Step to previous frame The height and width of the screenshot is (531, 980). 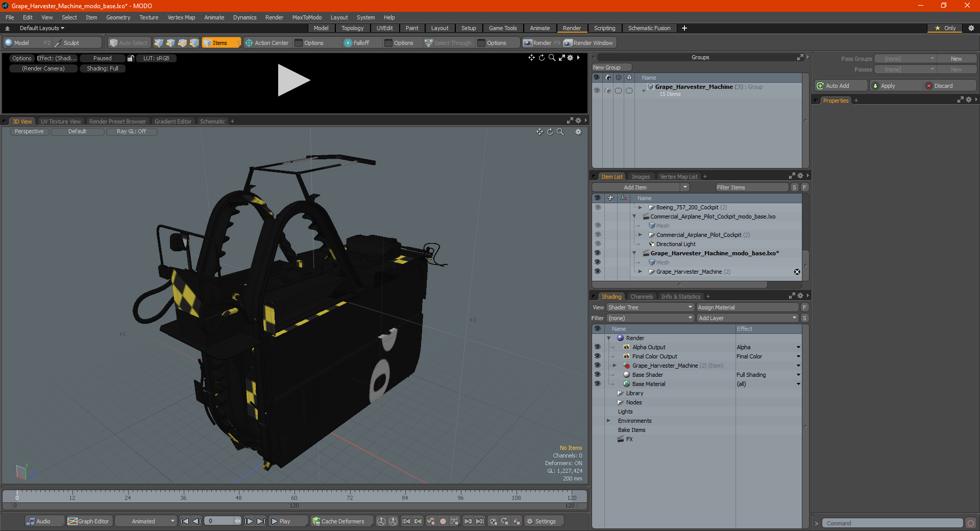coord(197,521)
